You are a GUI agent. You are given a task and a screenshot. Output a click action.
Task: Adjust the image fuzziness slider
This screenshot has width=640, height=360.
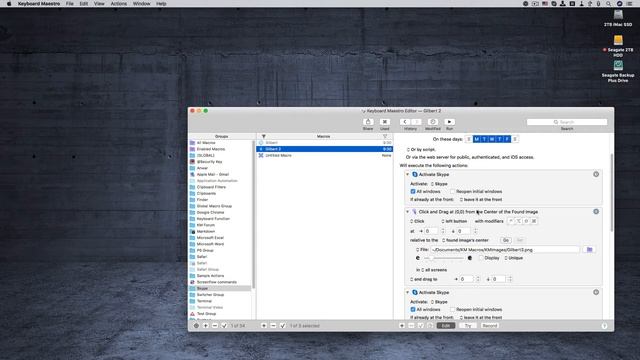444,258
